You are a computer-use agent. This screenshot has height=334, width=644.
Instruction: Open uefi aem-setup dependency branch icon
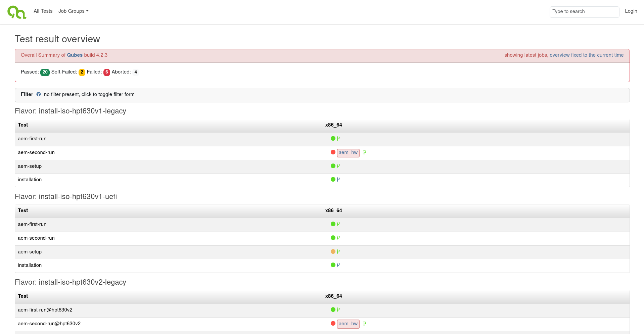pyautogui.click(x=338, y=251)
